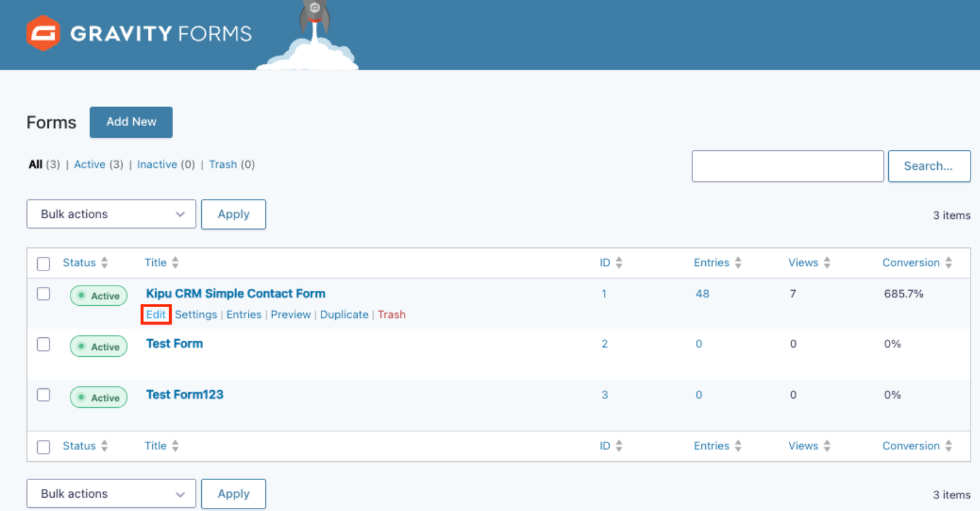Sort the table by Entries count
Viewport: 980px width, 511px height.
coord(716,262)
